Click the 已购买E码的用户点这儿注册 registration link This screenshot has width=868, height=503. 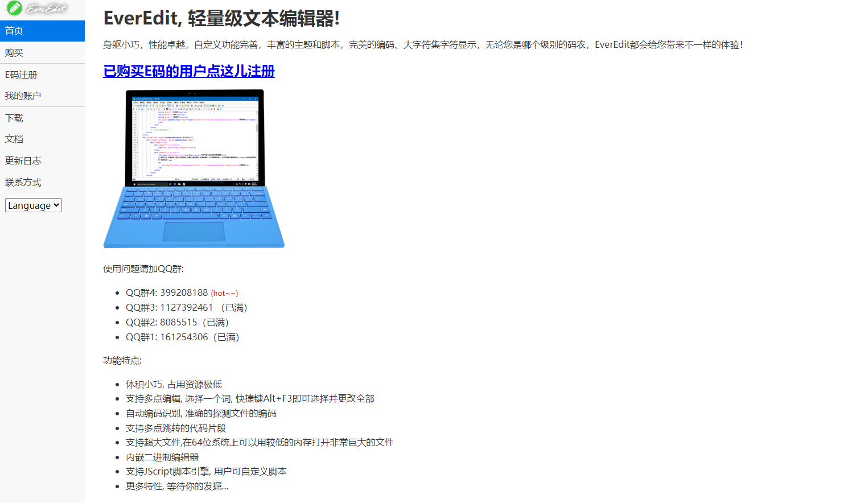click(188, 72)
